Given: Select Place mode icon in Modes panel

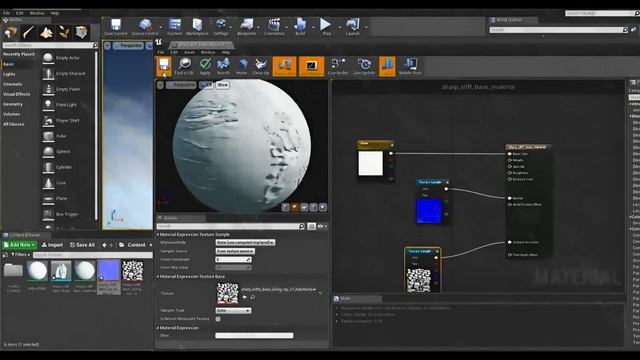Looking at the screenshot, I should 11,32.
